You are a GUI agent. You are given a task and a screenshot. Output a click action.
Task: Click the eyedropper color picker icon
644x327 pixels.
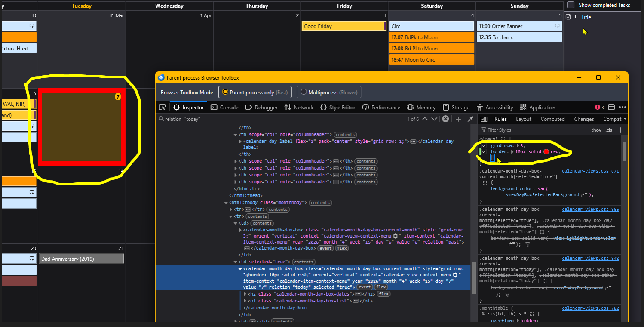[x=470, y=119]
